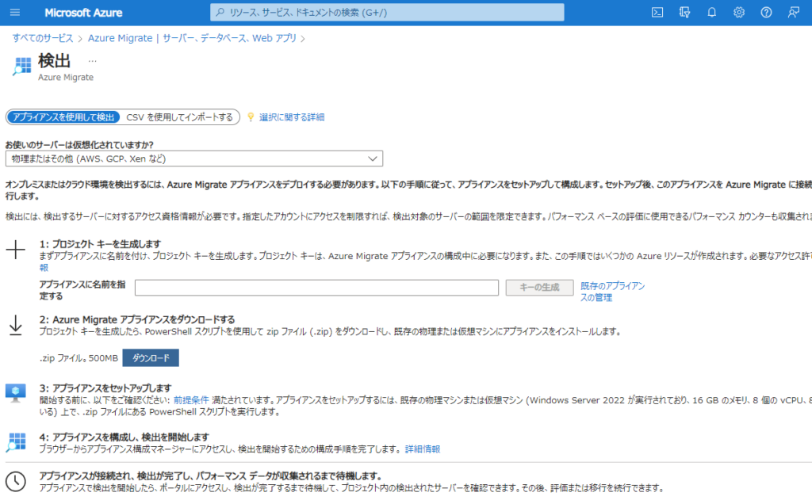Click the appliance name input field

coord(316,288)
